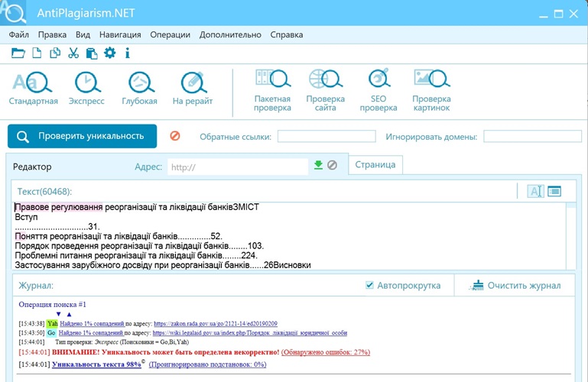Screen dimensions: 588x382
Task: Click the line 'Вступ' in the editor
Action: pos(26,217)
